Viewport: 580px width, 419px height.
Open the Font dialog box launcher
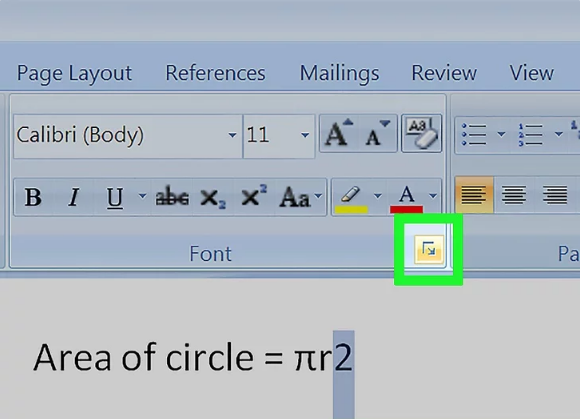coord(429,250)
